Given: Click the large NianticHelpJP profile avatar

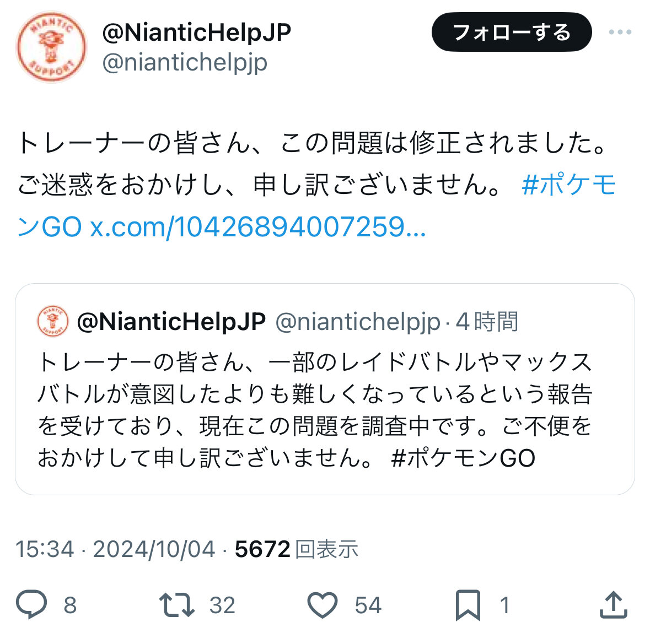Looking at the screenshot, I should [51, 47].
